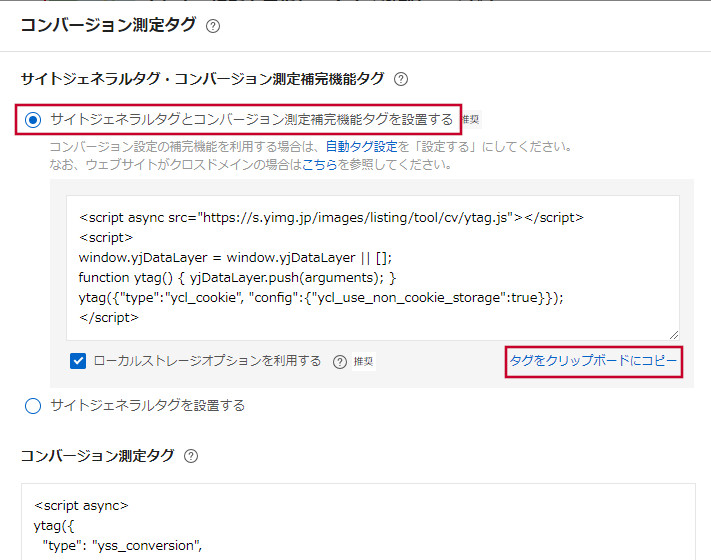Open the 自動タグ設定 link

(x=361, y=146)
